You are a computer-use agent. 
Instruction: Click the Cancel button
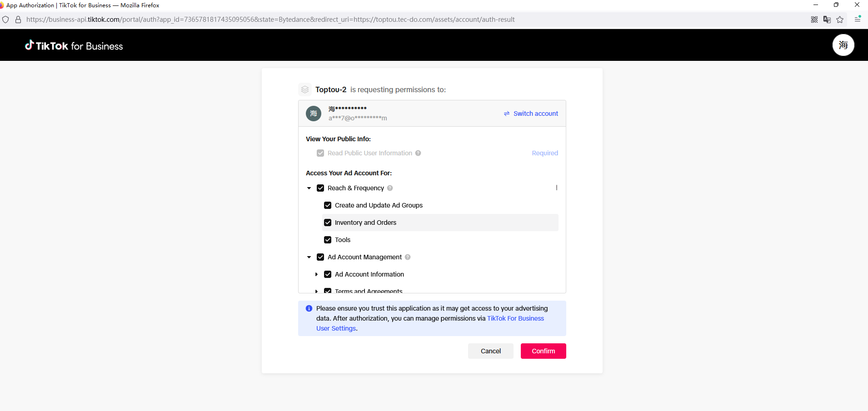[491, 351]
